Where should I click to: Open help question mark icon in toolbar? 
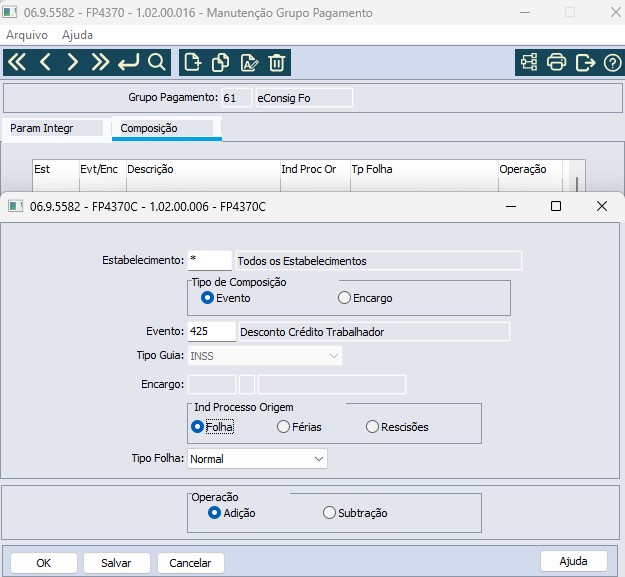point(612,63)
